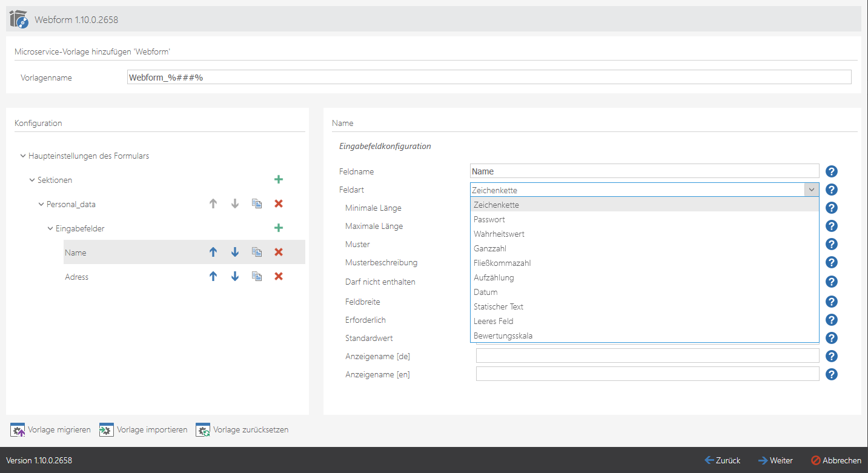Viewport: 868px width, 473px height.
Task: Click into the Vorlagenname text field
Action: point(489,78)
